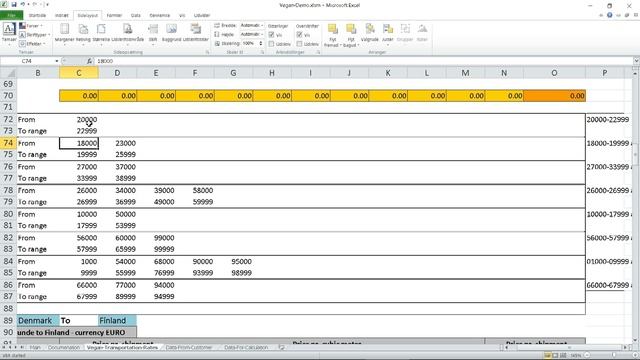The width and height of the screenshot is (640, 360).
Task: Switch to Page Layout view in status bar
Action: [555, 356]
